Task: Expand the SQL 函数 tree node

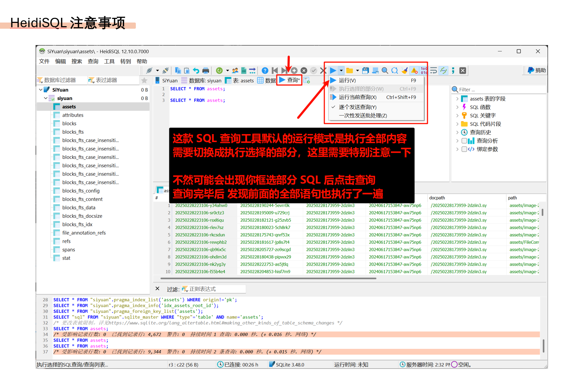Action: (457, 107)
